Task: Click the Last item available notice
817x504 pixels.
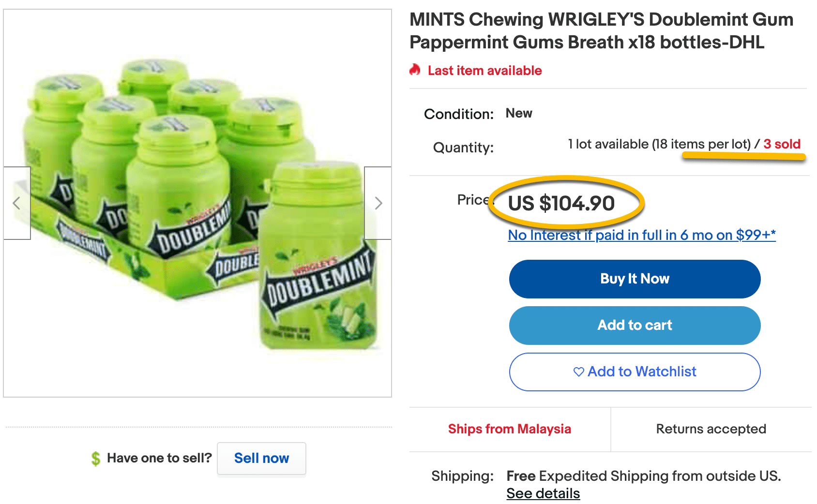Action: tap(484, 71)
